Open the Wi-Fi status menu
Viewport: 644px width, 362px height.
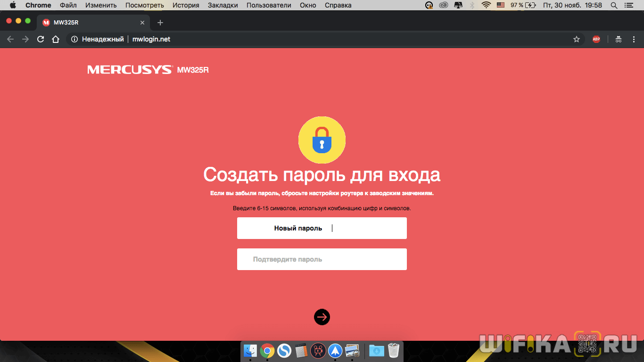[x=486, y=6]
